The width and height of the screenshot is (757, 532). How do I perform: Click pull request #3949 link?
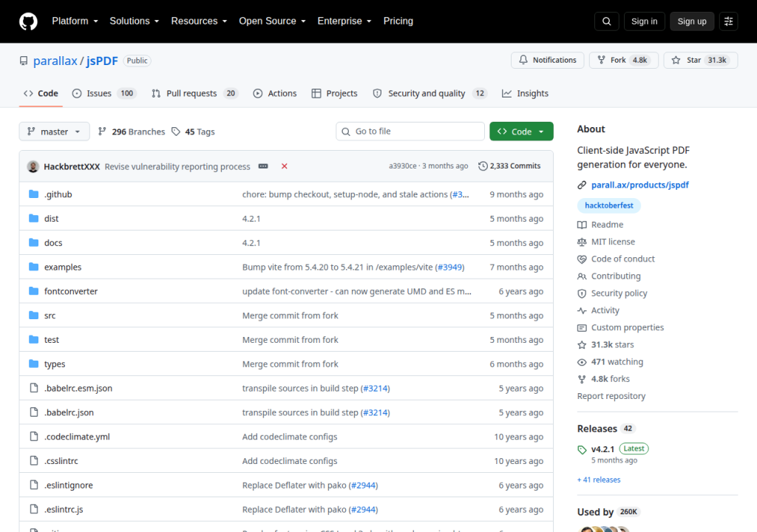(x=449, y=267)
